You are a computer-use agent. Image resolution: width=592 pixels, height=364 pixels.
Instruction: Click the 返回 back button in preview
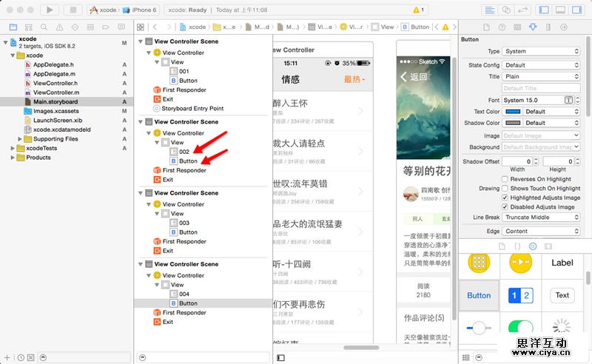coord(414,77)
